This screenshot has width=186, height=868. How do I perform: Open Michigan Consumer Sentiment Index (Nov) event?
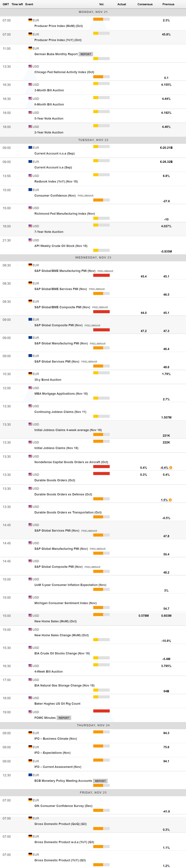(x=65, y=603)
